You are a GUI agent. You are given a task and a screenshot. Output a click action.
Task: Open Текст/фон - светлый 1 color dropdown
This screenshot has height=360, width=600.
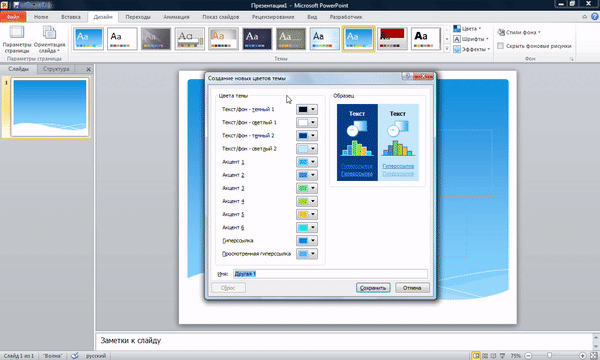pos(307,122)
